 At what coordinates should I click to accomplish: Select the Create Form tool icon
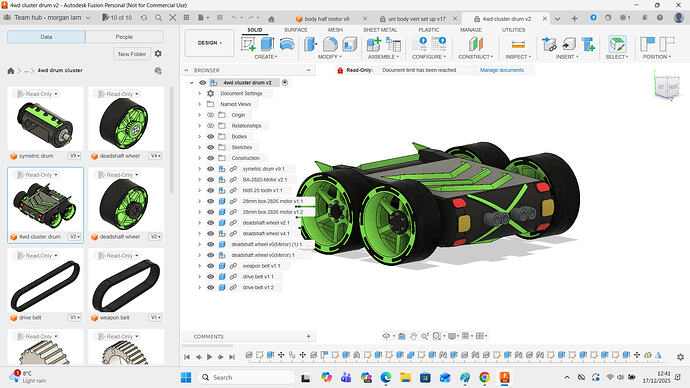(x=287, y=44)
